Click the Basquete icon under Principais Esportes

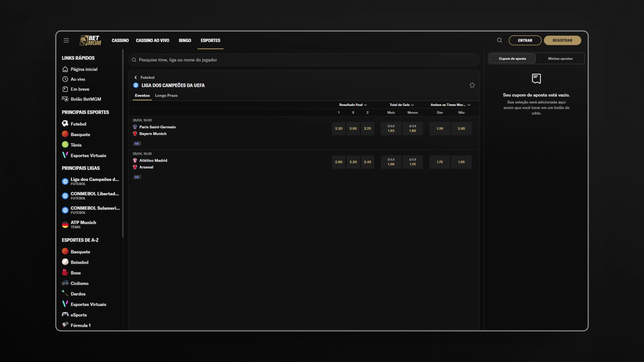[x=65, y=134]
